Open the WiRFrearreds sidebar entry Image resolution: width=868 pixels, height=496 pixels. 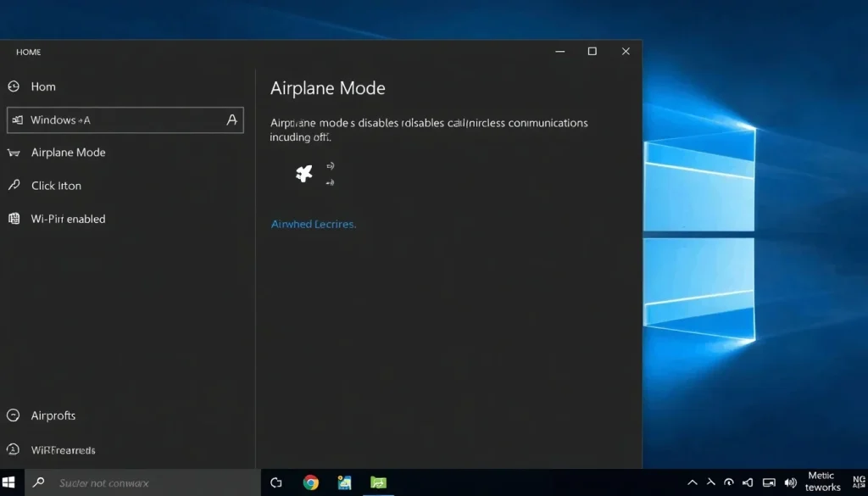(x=63, y=450)
